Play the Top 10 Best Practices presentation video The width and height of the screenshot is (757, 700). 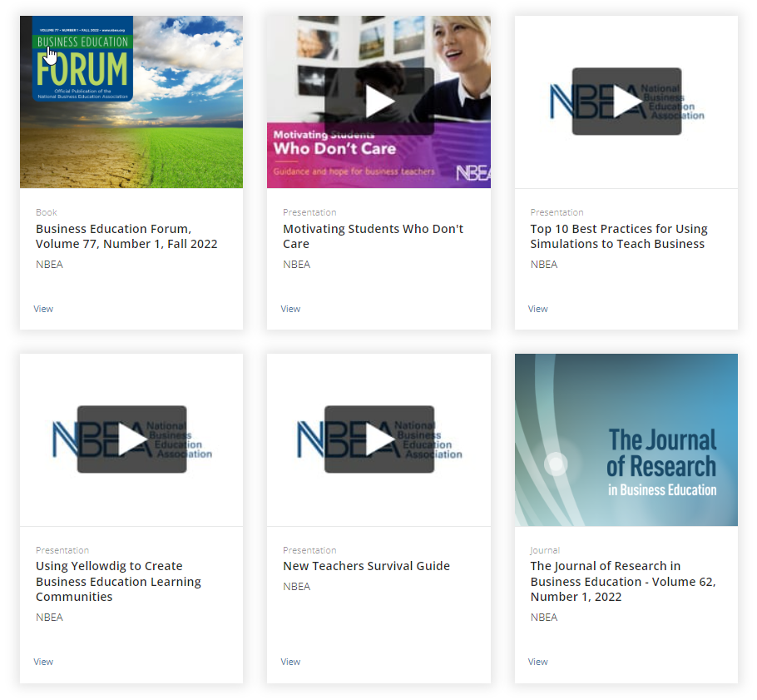tap(626, 102)
